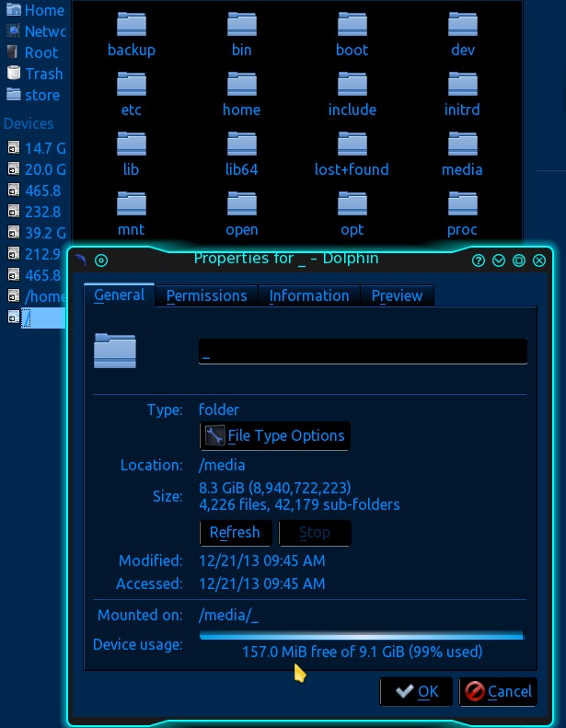Open the open folder icon
Screen dimensions: 566x728
[241, 203]
